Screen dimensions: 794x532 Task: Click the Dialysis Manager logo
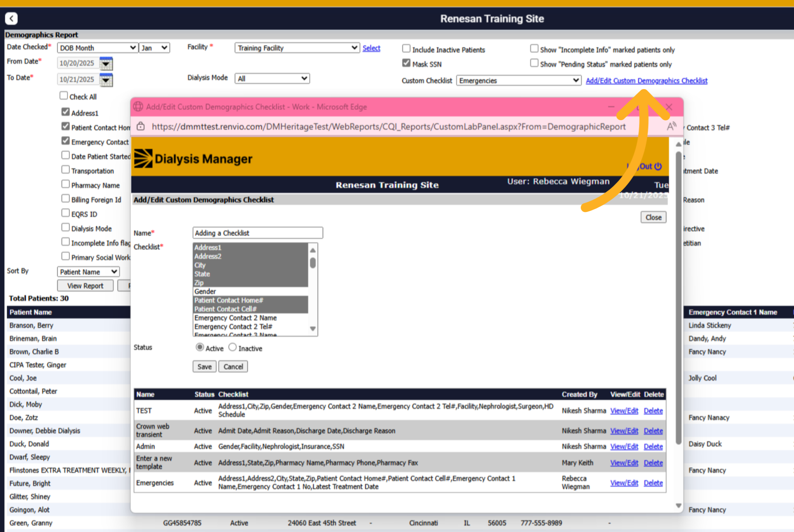pos(193,158)
